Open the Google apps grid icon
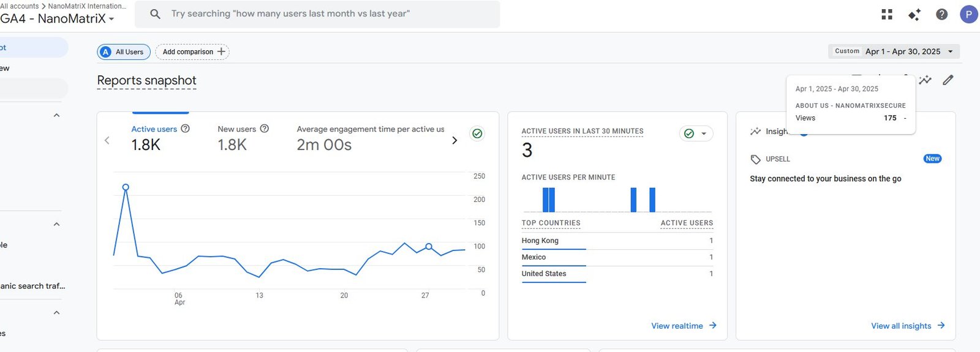 (886, 14)
